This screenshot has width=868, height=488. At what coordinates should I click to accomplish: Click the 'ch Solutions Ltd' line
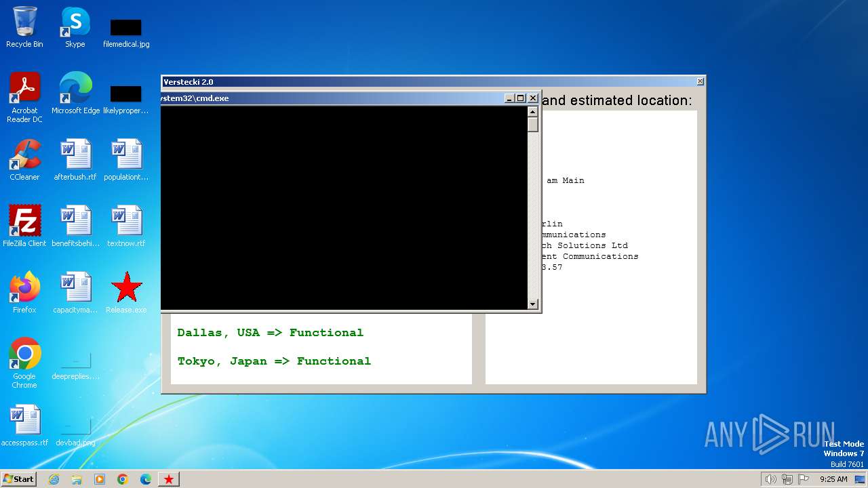584,245
